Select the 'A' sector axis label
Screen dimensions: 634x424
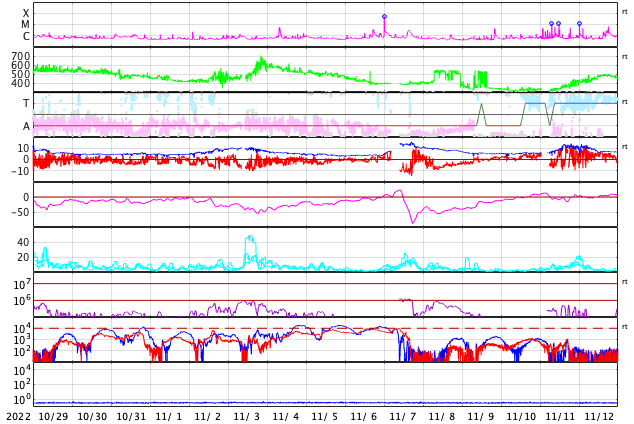26,126
